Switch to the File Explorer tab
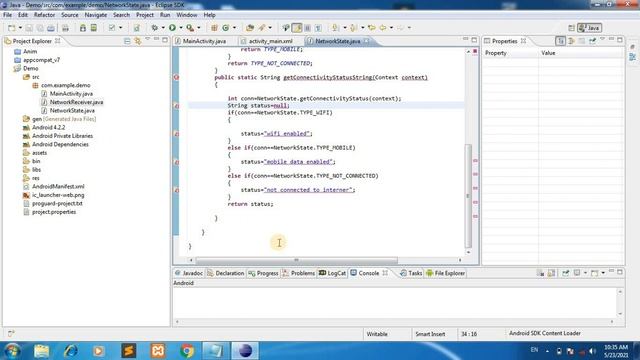Image resolution: width=640 pixels, height=360 pixels. click(445, 273)
